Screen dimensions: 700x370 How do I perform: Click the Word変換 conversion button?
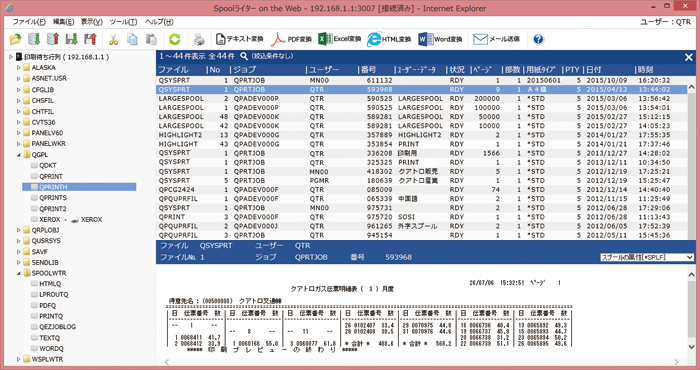440,39
